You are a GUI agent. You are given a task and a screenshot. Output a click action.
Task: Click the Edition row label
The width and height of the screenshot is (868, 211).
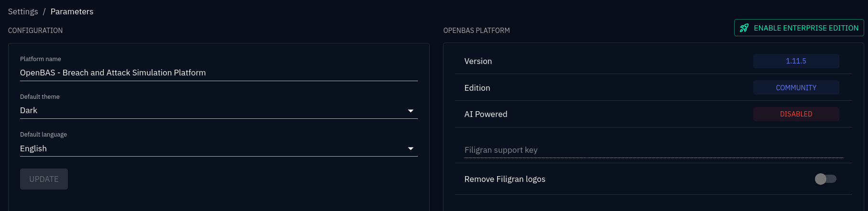(477, 88)
